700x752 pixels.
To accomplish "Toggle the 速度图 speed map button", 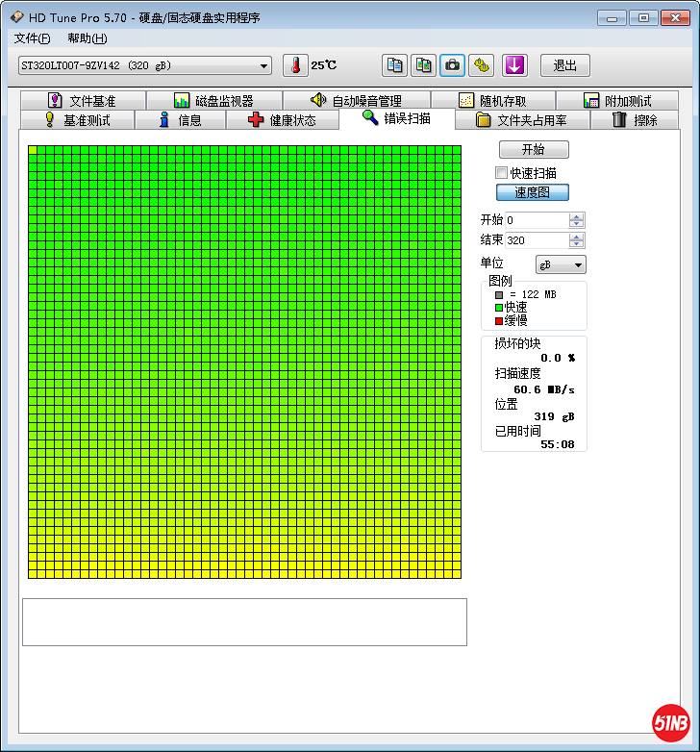I will [x=533, y=192].
